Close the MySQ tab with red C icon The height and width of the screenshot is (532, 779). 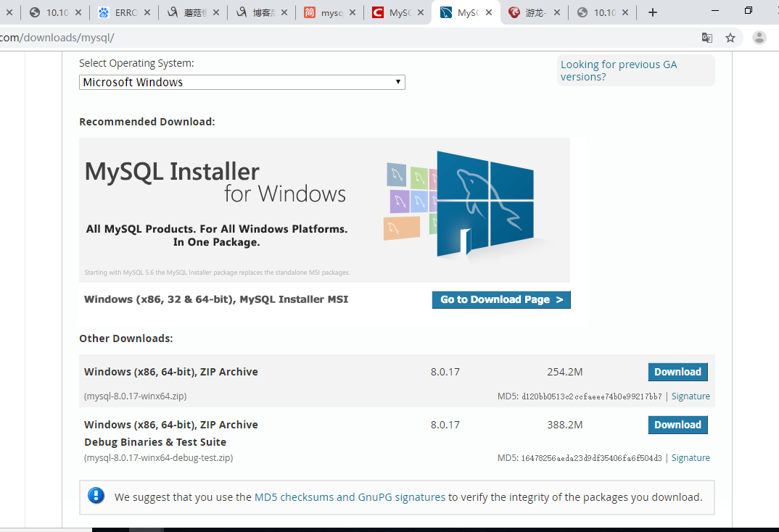pos(421,12)
